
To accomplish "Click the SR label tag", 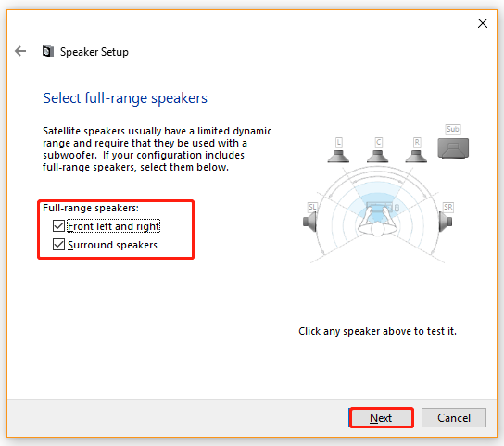I will 448,207.
